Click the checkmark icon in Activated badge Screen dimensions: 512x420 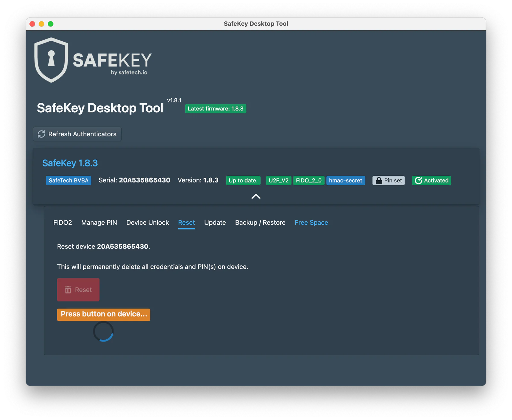[419, 181]
